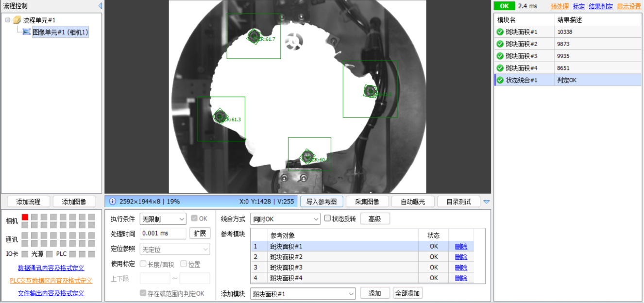644x303 pixels.
Task: Click the 目录测试 button
Action: tap(458, 202)
